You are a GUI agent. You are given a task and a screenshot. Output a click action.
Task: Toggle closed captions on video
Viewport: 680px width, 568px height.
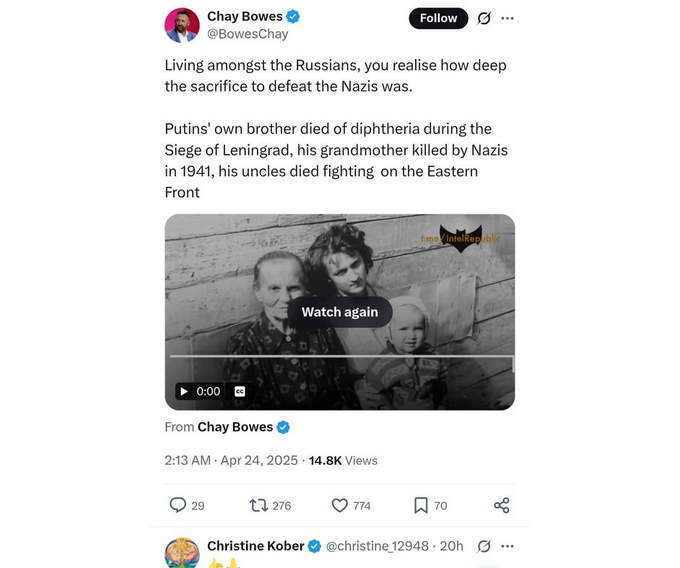pos(239,391)
